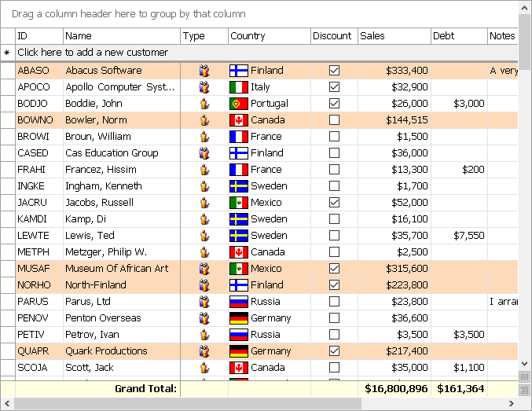
Task: Select the Cas Education Group name cell
Action: (x=122, y=153)
